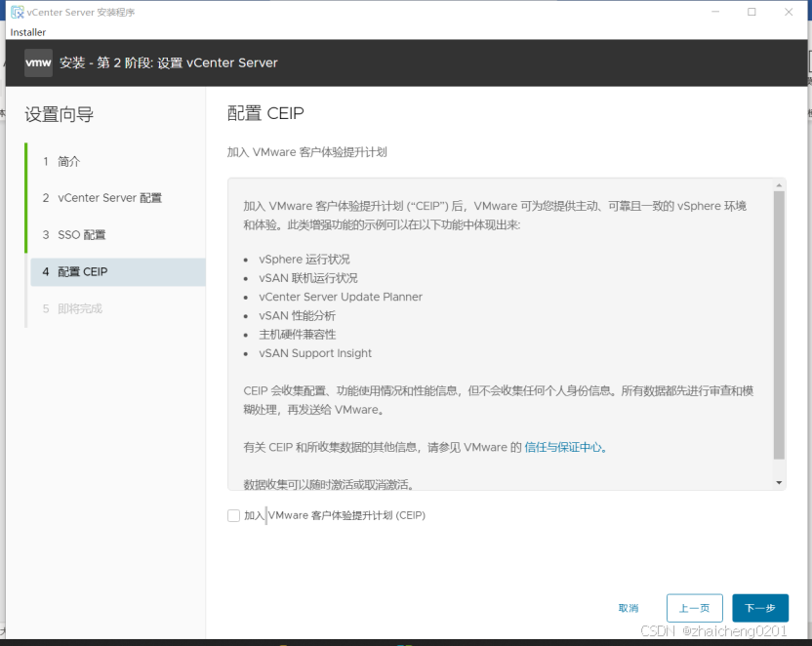Maximize the installer window
The height and width of the screenshot is (646, 812).
click(x=751, y=12)
